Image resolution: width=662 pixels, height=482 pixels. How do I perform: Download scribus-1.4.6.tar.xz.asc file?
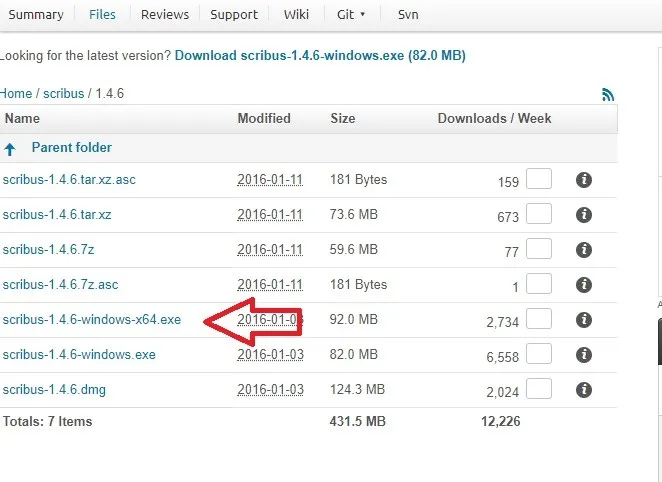(x=69, y=180)
